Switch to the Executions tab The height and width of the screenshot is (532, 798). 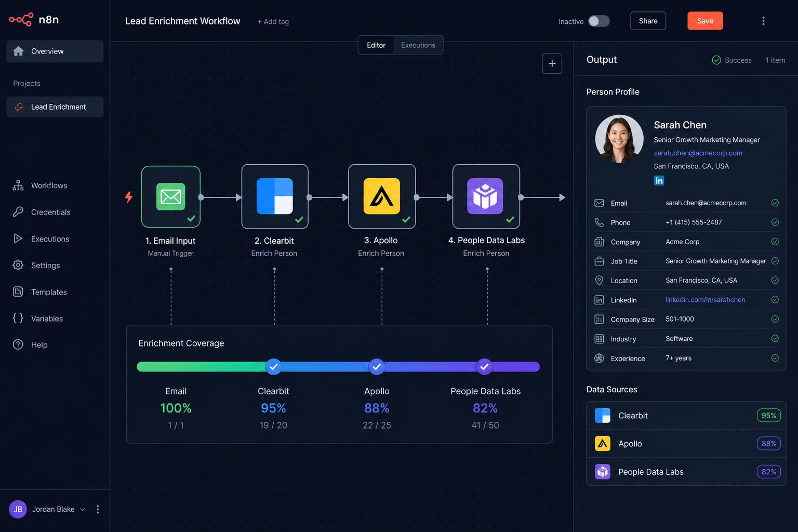tap(418, 45)
